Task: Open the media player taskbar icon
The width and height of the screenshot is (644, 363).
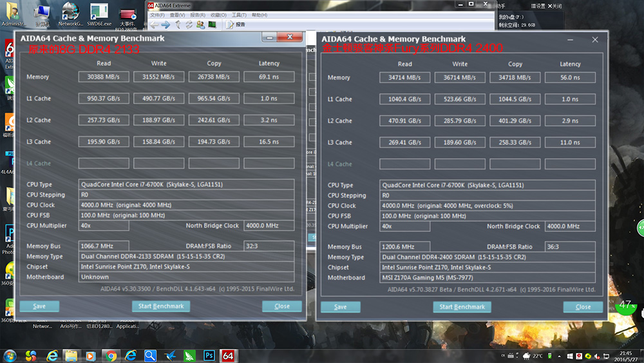Action: point(91,356)
